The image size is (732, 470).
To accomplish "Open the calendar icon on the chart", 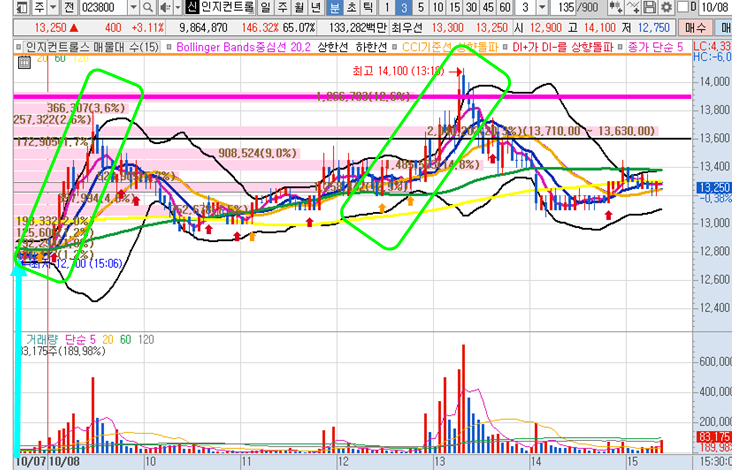I will click(x=25, y=62).
